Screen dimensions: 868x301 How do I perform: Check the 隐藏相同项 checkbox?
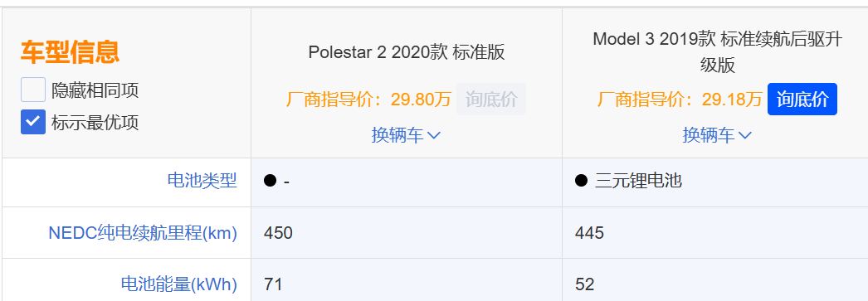pyautogui.click(x=32, y=90)
